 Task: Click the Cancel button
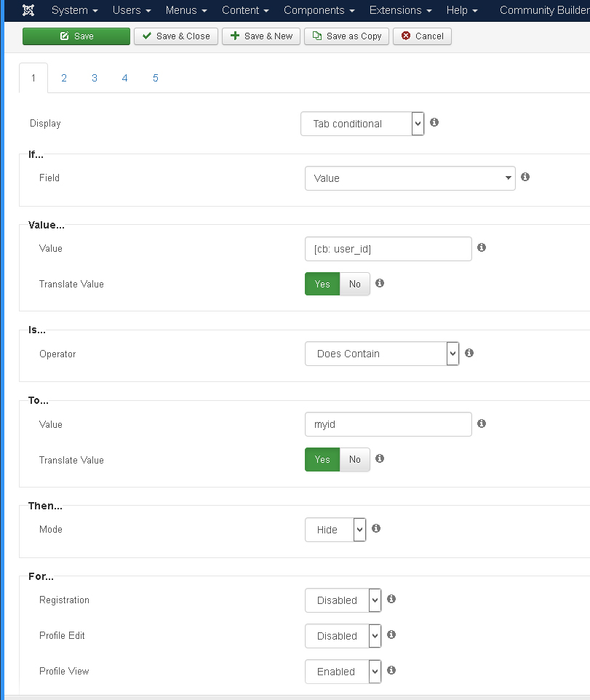point(422,36)
